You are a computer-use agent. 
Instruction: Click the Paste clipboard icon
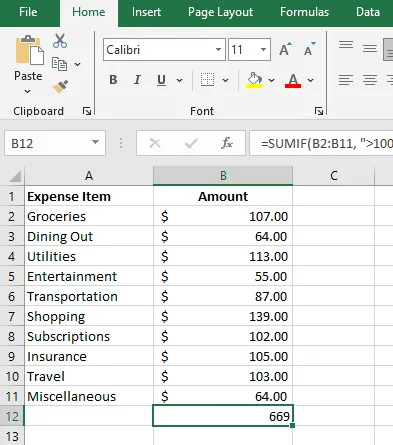coord(29,50)
